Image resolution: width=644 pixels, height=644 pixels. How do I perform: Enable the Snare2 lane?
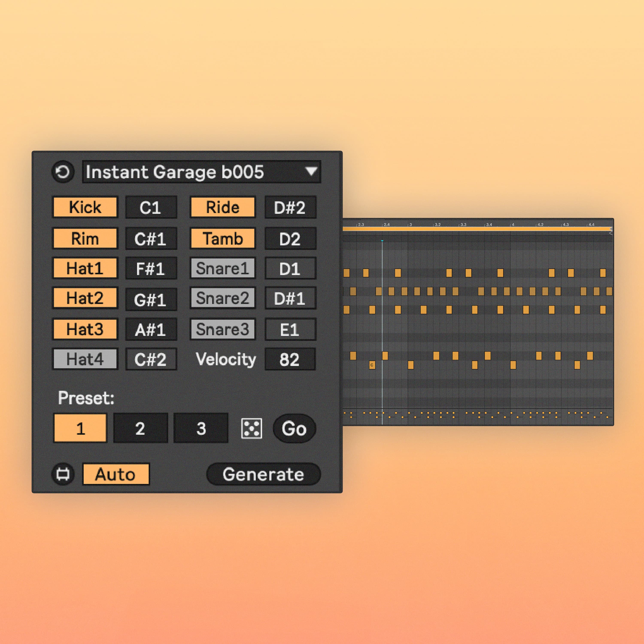click(x=223, y=298)
